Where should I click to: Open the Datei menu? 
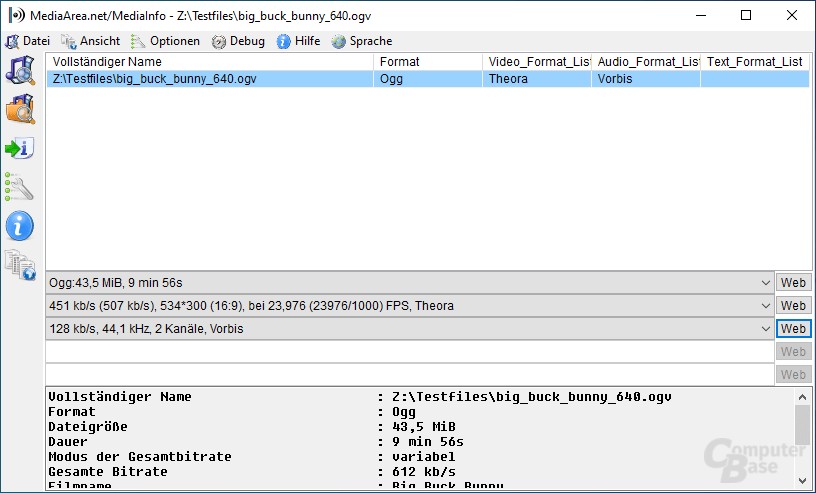click(x=28, y=41)
